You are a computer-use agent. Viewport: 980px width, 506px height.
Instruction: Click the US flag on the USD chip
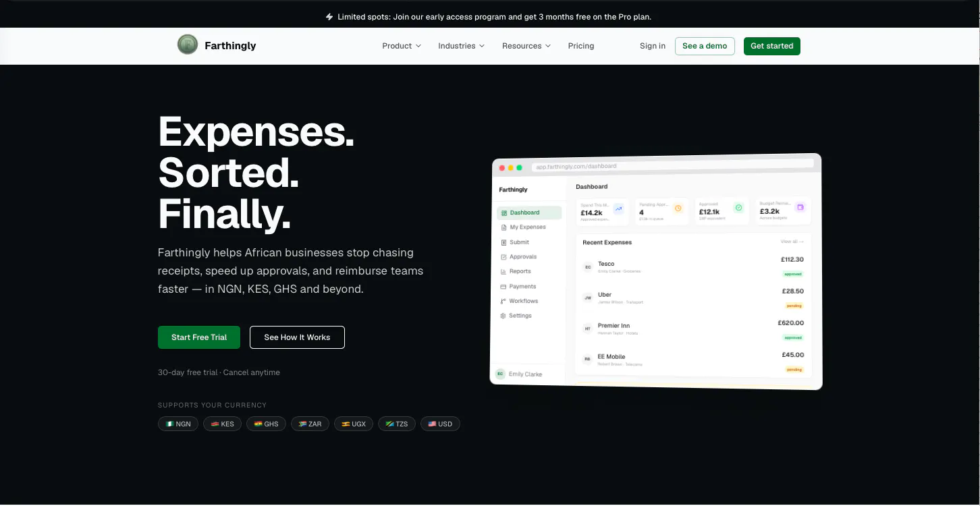432,424
